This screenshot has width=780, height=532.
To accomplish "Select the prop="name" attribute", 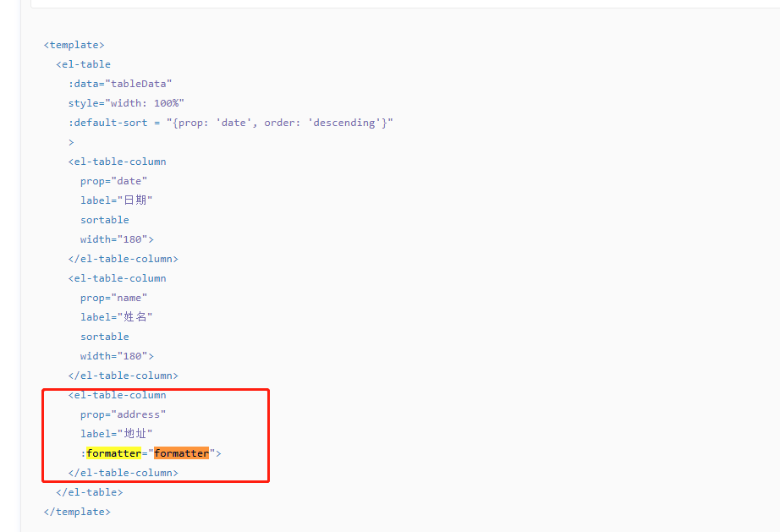I will tap(114, 297).
